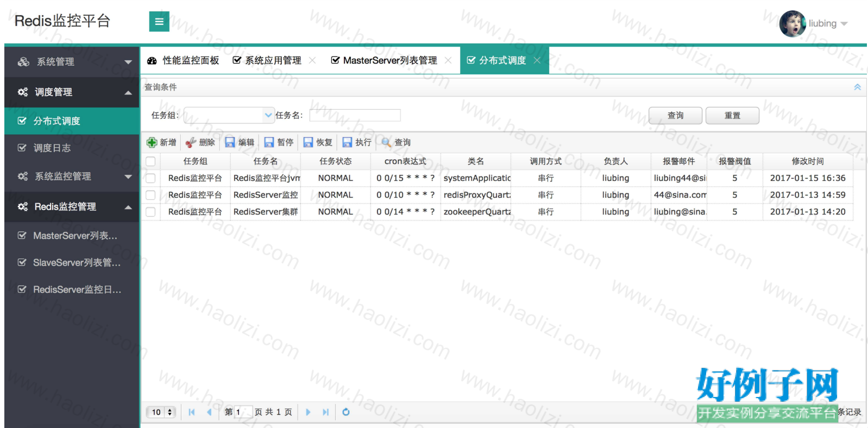Check the Redis监控平台jvm task row
The image size is (868, 428).
(150, 178)
